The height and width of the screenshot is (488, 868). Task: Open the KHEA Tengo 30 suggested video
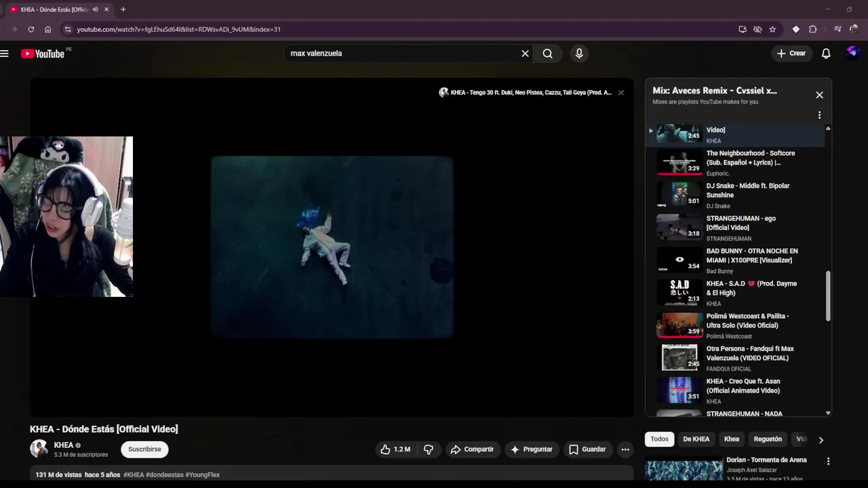coord(526,93)
